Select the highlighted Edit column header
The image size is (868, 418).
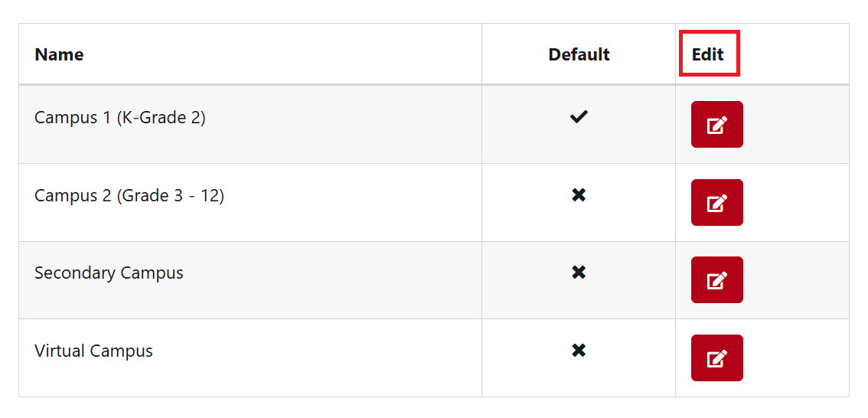coord(708,54)
